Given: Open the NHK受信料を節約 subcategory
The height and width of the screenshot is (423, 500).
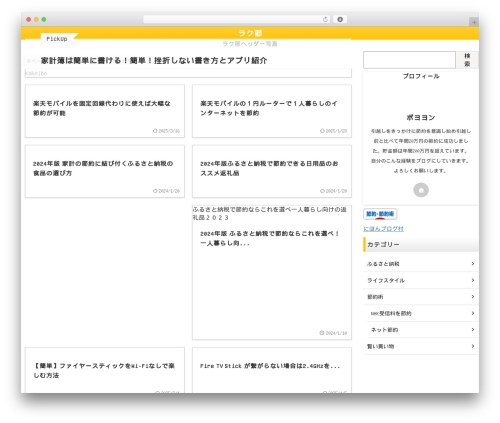Looking at the screenshot, I should tap(423, 313).
